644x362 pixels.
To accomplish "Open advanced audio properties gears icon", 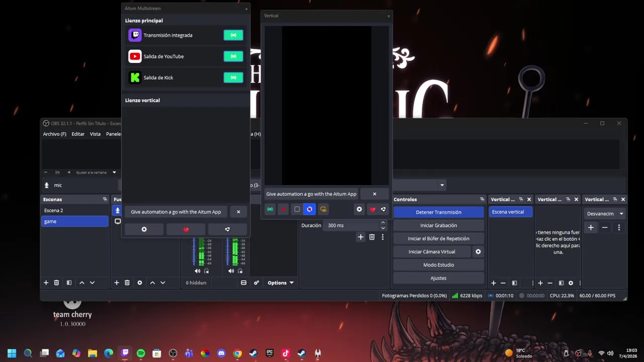I will point(256,283).
